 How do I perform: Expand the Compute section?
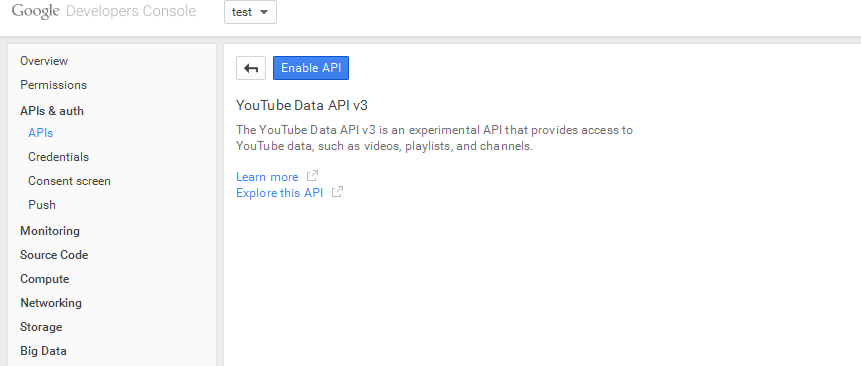[44, 279]
